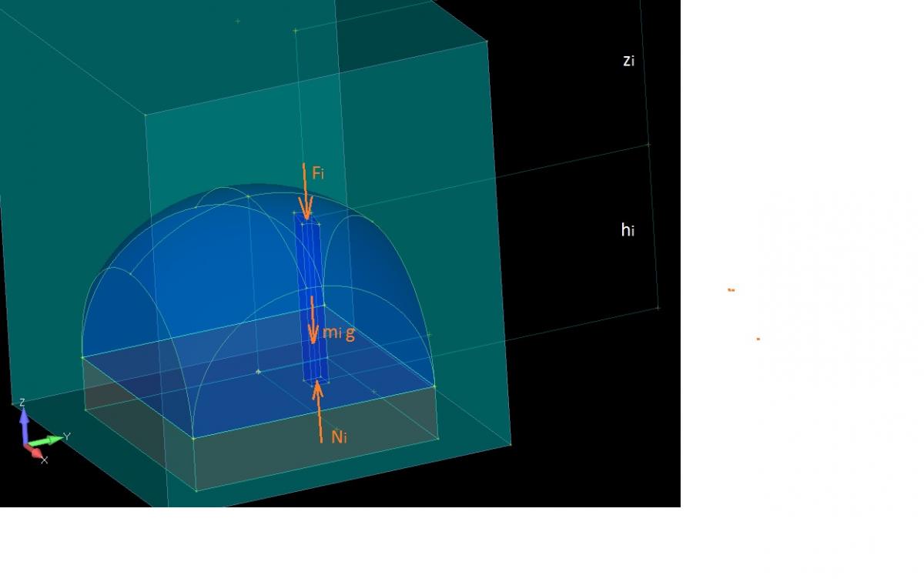This screenshot has width=924, height=585.
Task: Click the white hi dimension label
Action: point(628,229)
